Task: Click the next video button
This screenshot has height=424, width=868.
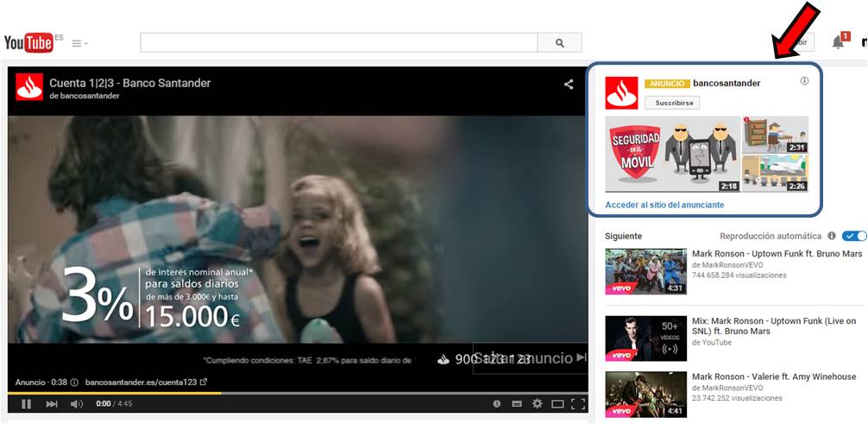Action: point(52,404)
